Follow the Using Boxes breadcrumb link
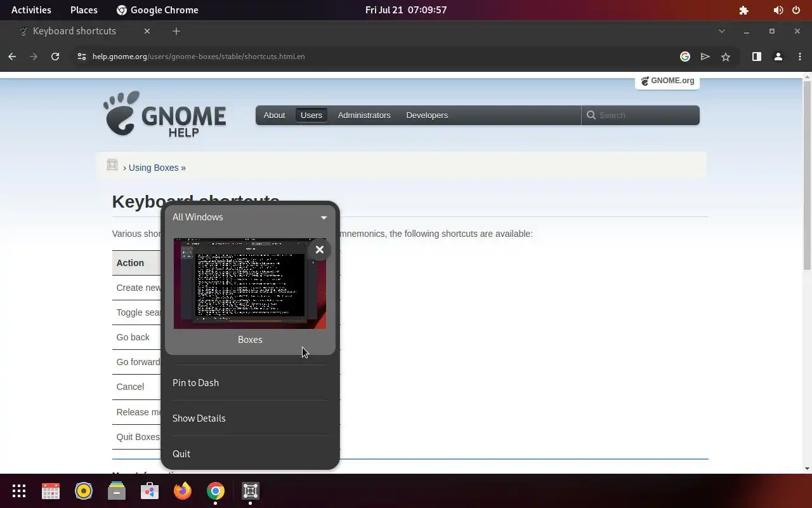812x508 pixels. 154,168
